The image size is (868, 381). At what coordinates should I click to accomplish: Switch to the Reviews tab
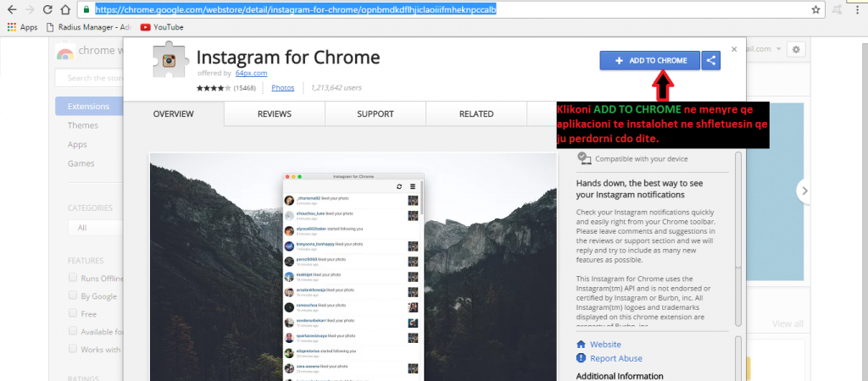point(274,114)
